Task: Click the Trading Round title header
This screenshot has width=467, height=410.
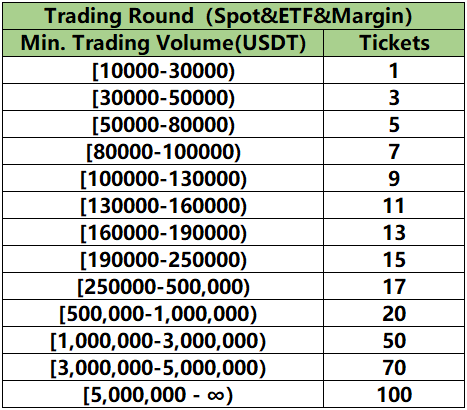Action: click(x=233, y=16)
